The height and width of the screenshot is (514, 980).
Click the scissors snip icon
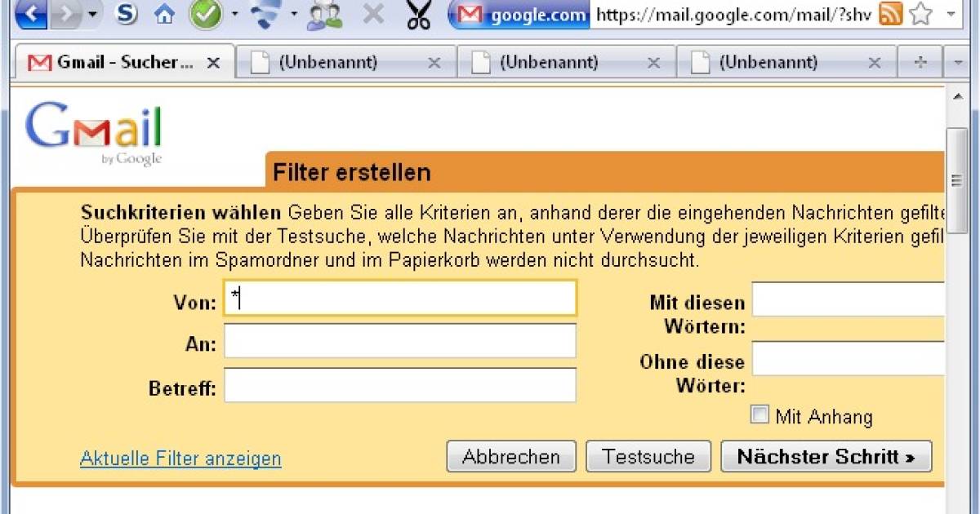click(418, 14)
